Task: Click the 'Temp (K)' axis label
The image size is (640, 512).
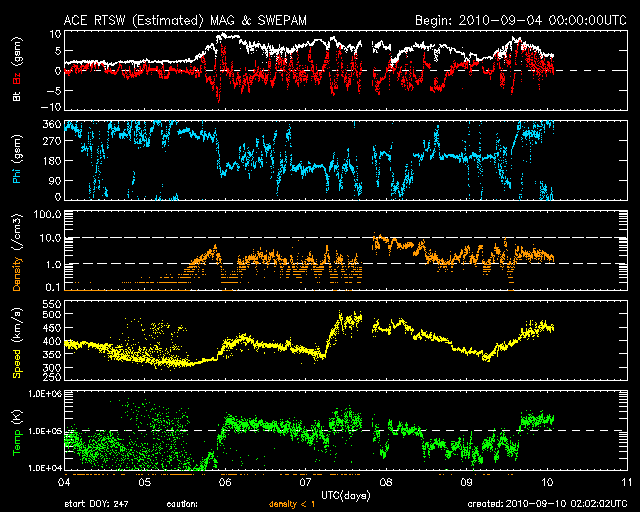Action: (x=17, y=433)
